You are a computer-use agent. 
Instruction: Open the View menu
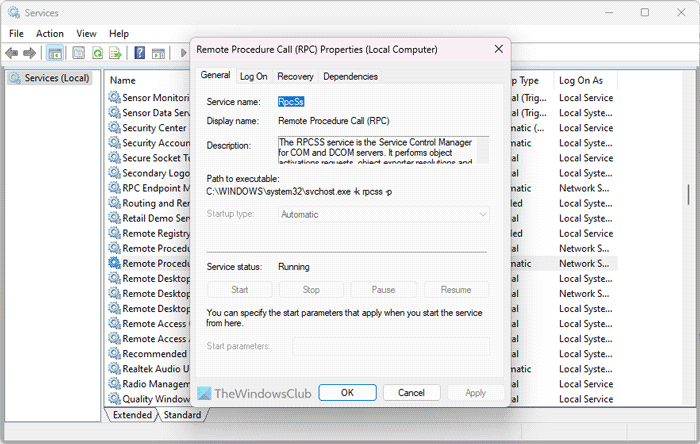[x=86, y=33]
